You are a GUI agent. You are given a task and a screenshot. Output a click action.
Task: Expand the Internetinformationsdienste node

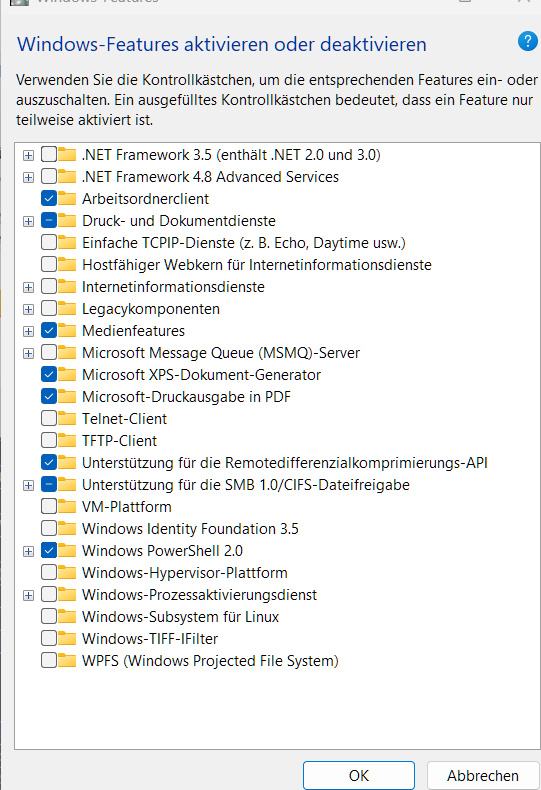(x=29, y=287)
